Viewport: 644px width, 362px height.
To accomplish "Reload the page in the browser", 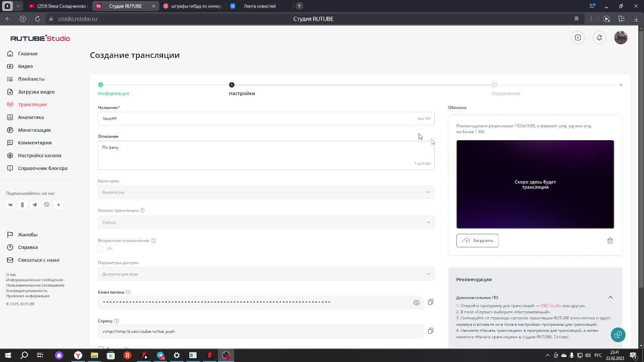I will (x=37, y=19).
